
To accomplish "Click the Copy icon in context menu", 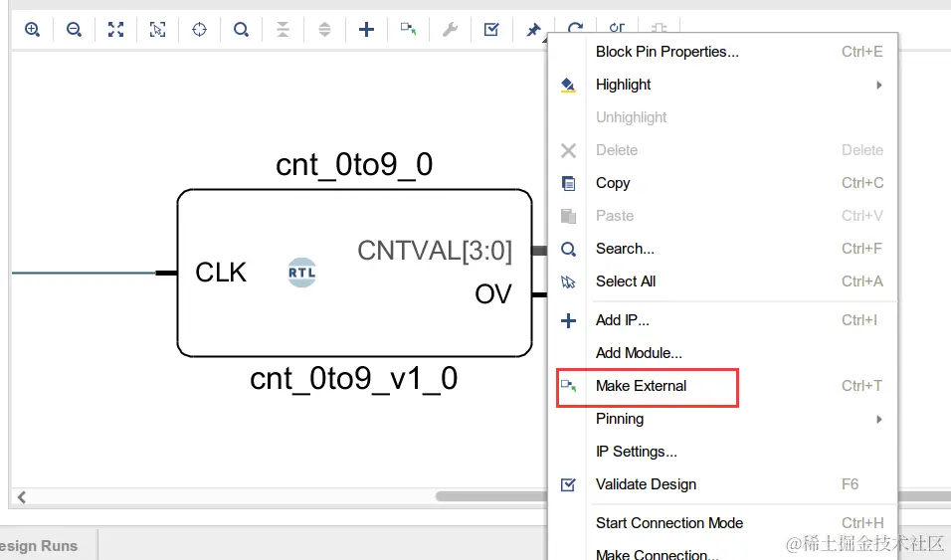I will [568, 183].
